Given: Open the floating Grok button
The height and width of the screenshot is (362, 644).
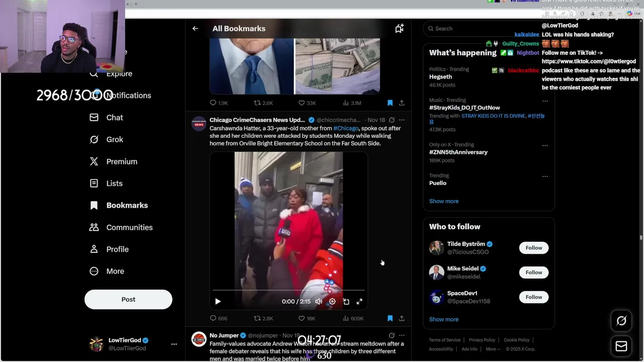Looking at the screenshot, I should point(621,321).
